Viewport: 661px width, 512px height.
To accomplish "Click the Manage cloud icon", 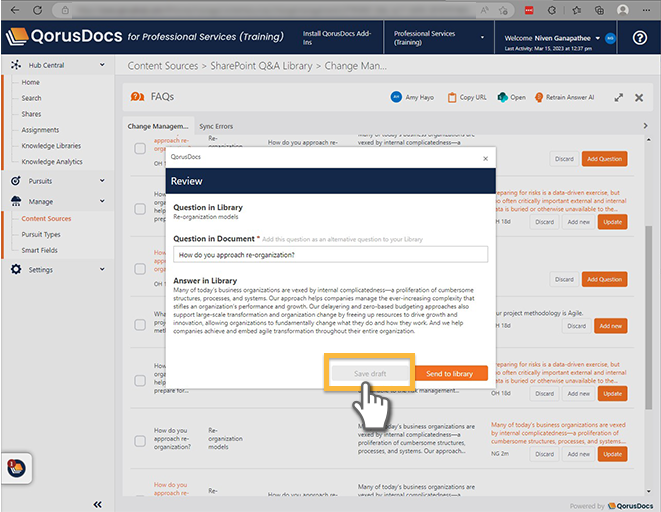I will pyautogui.click(x=16, y=201).
